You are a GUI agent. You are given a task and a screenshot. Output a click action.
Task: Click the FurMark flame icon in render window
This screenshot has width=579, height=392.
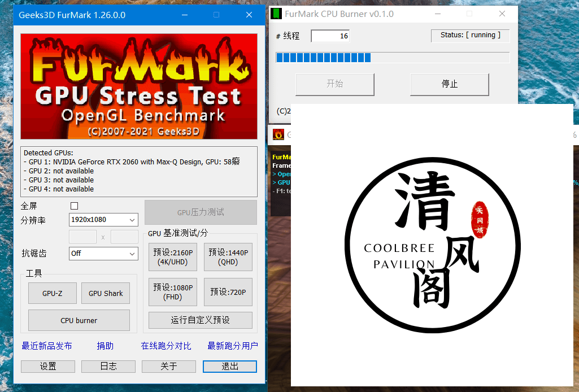(x=278, y=135)
